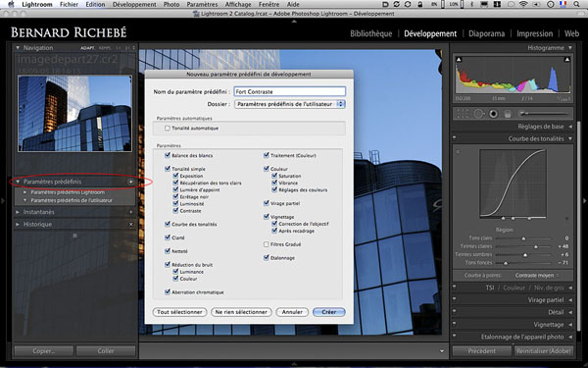Adjust the Tons clairs slider
The height and width of the screenshot is (368, 588).
point(523,238)
